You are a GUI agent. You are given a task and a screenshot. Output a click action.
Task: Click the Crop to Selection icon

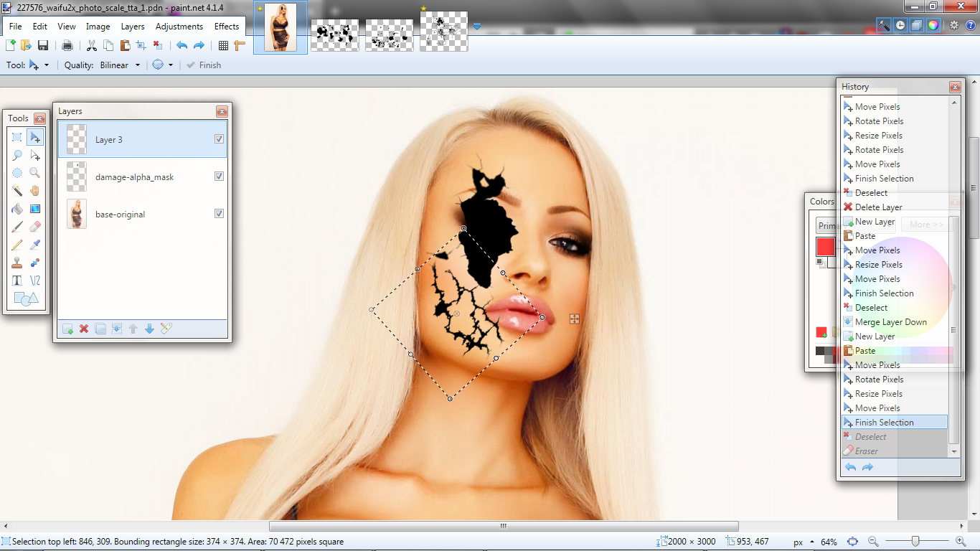tap(141, 45)
